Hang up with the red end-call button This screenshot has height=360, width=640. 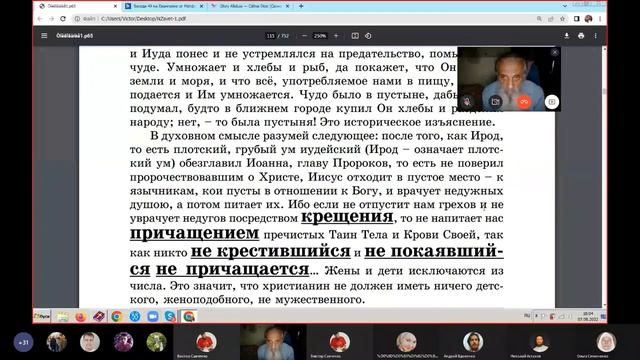tap(524, 101)
